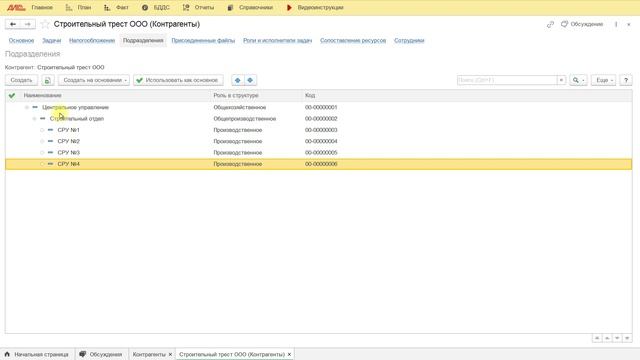Select the СРУ №3 row
This screenshot has height=360, width=640.
point(318,153)
